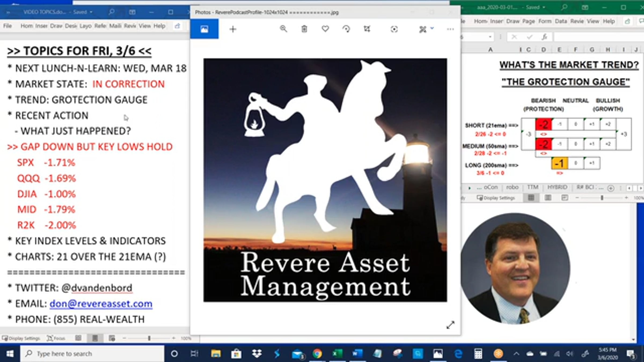Expand the Edit & Create dropdown arrow
This screenshot has height=362, width=644.
tap(432, 28)
